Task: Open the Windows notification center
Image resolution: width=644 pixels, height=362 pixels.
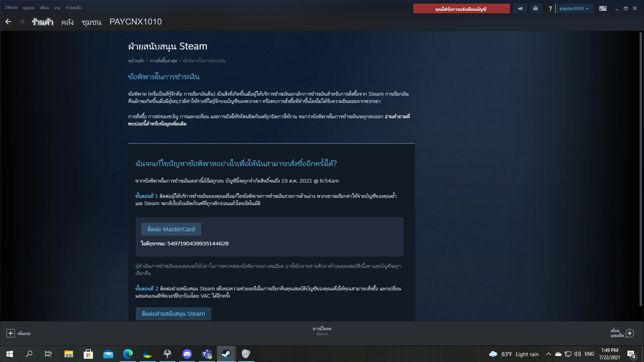Action: point(632,354)
